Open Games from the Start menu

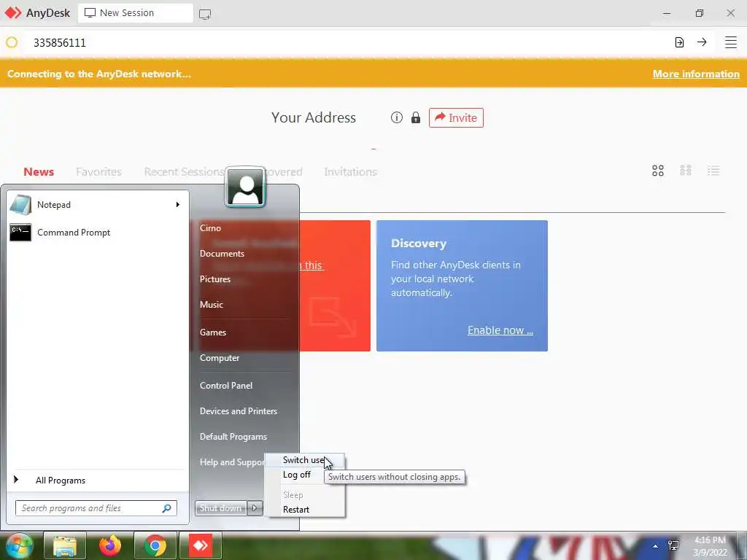point(213,332)
